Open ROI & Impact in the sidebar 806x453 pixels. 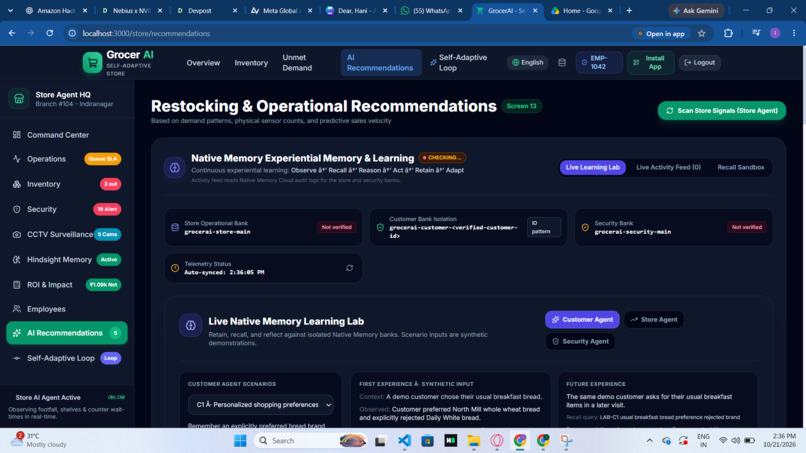(67, 285)
